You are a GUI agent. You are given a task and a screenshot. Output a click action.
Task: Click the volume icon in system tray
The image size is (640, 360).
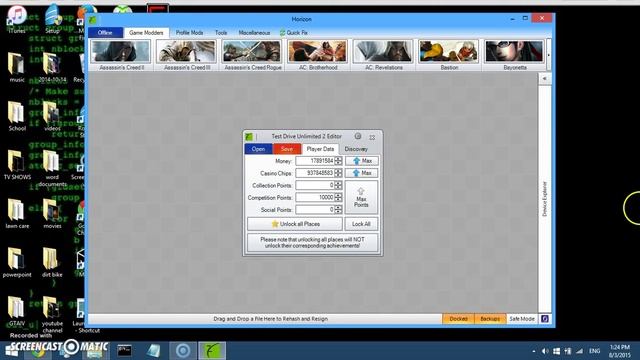click(545, 351)
